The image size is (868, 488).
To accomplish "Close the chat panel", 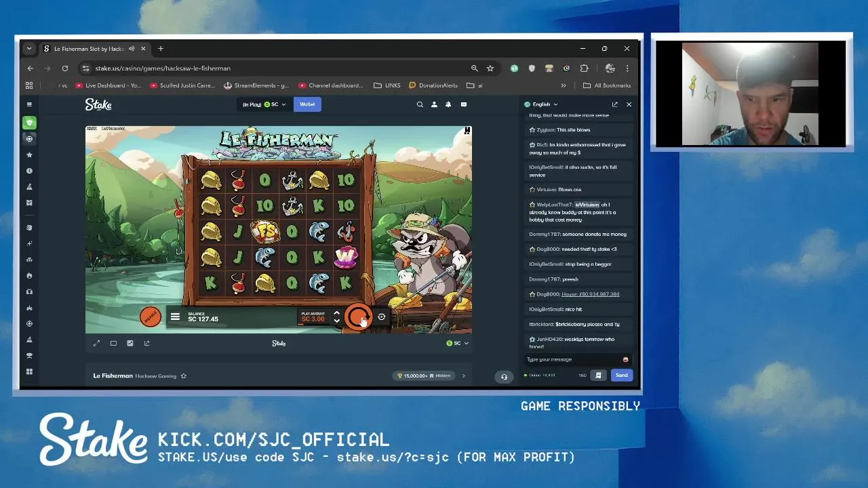I will [629, 104].
